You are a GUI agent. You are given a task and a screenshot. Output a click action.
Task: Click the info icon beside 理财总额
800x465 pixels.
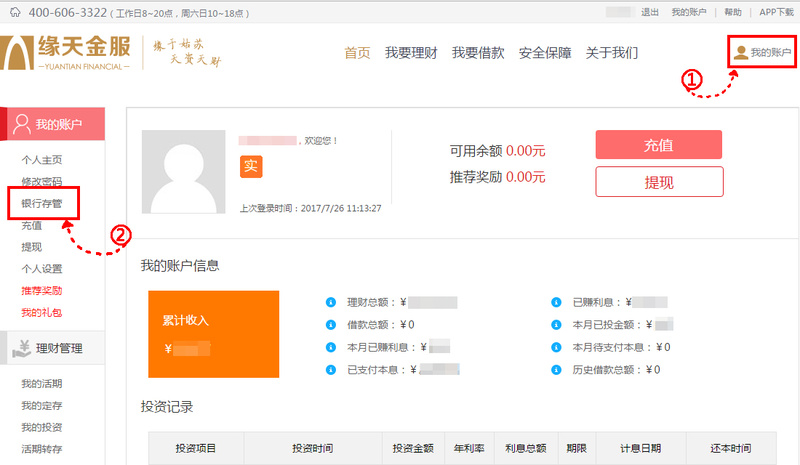(331, 302)
